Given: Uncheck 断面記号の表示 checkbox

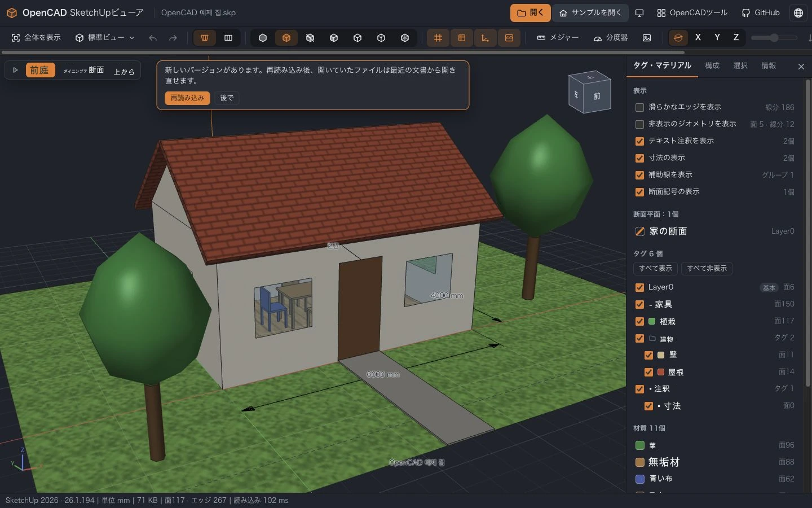Looking at the screenshot, I should pyautogui.click(x=639, y=192).
